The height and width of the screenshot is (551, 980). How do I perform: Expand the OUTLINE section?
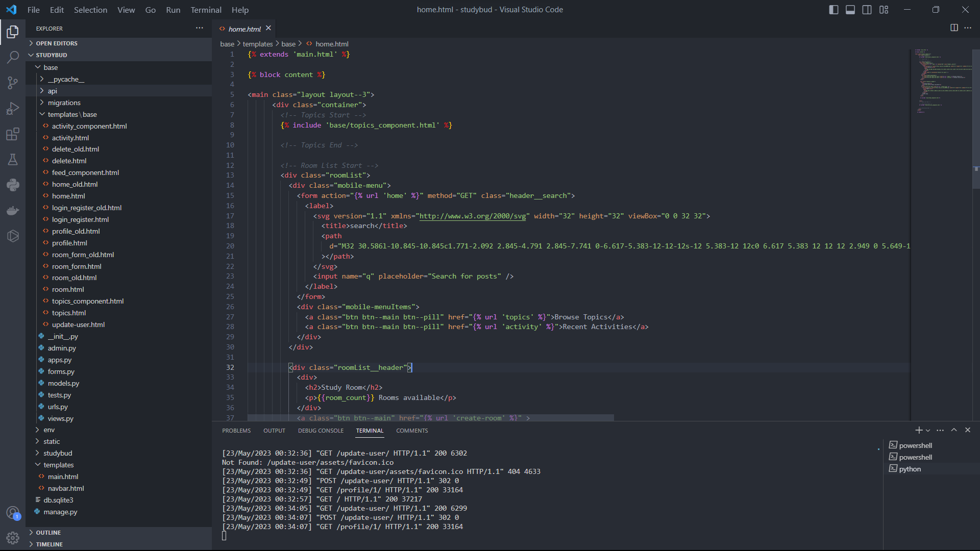click(50, 532)
